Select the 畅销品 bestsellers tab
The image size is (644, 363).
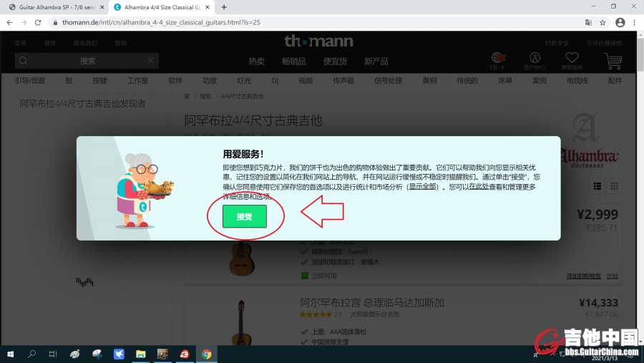point(293,62)
